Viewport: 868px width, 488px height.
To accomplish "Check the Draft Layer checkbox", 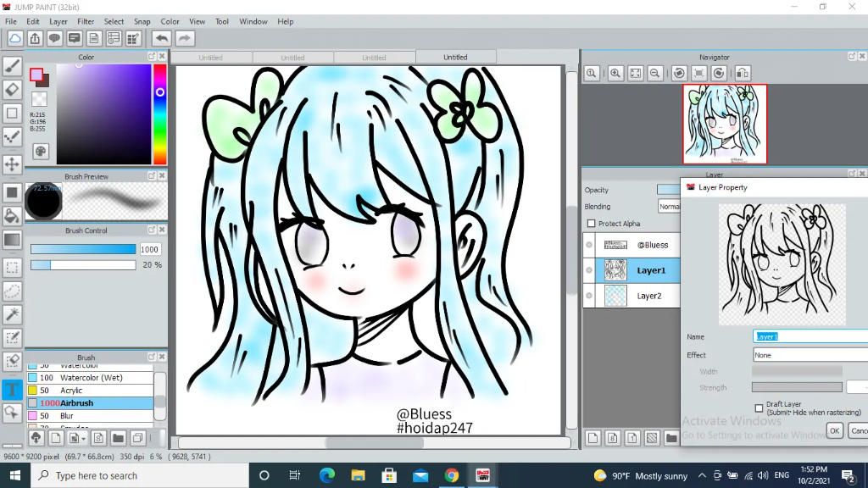I will click(x=759, y=408).
